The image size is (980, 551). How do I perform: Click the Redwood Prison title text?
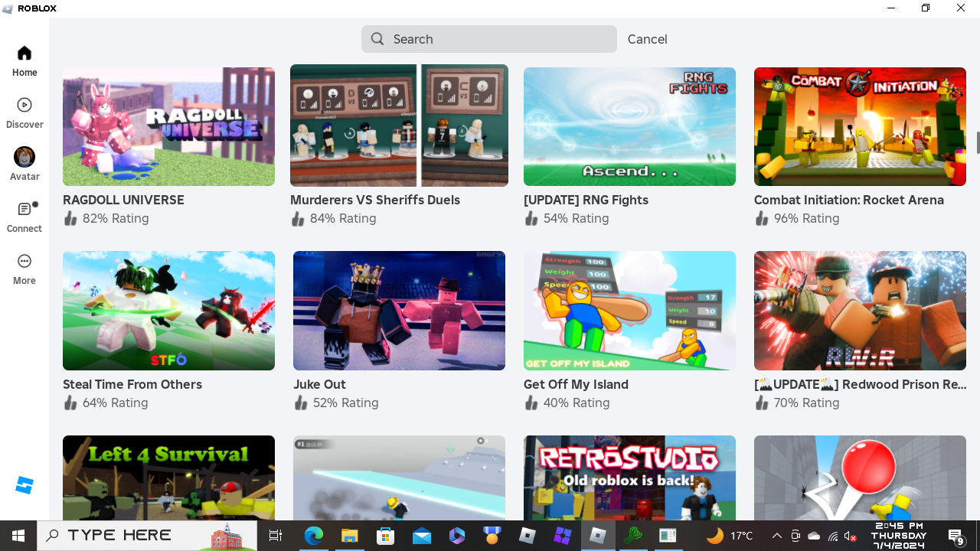coord(860,384)
